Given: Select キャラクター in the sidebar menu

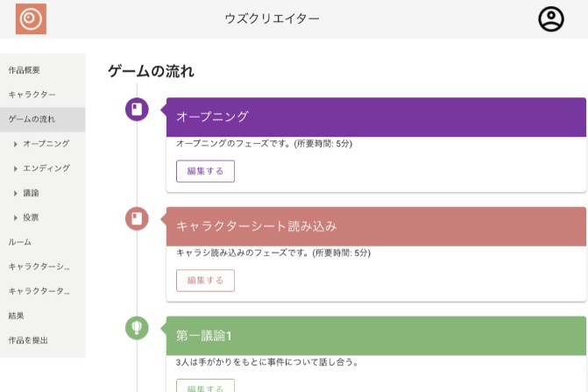Looking at the screenshot, I should pyautogui.click(x=32, y=94).
